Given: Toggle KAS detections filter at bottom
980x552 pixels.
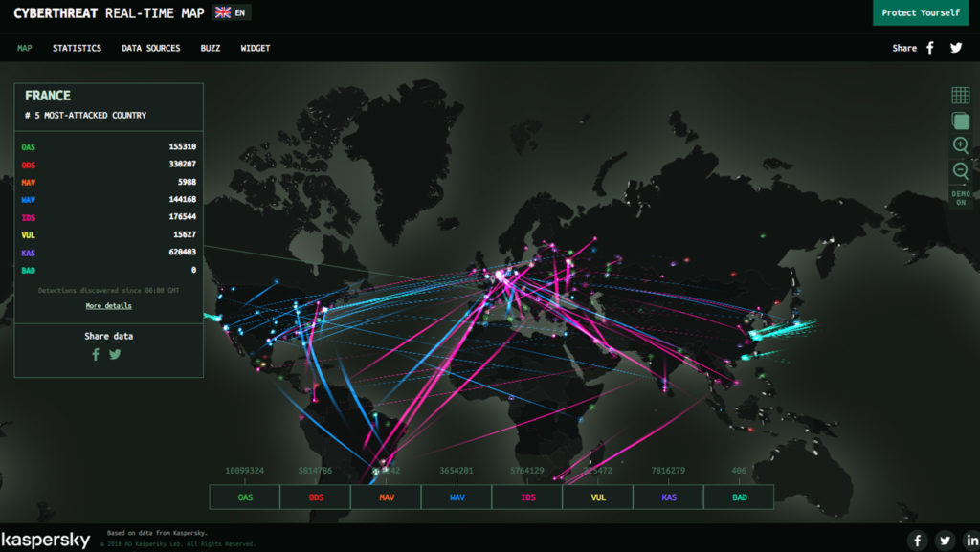Looking at the screenshot, I should tap(669, 497).
